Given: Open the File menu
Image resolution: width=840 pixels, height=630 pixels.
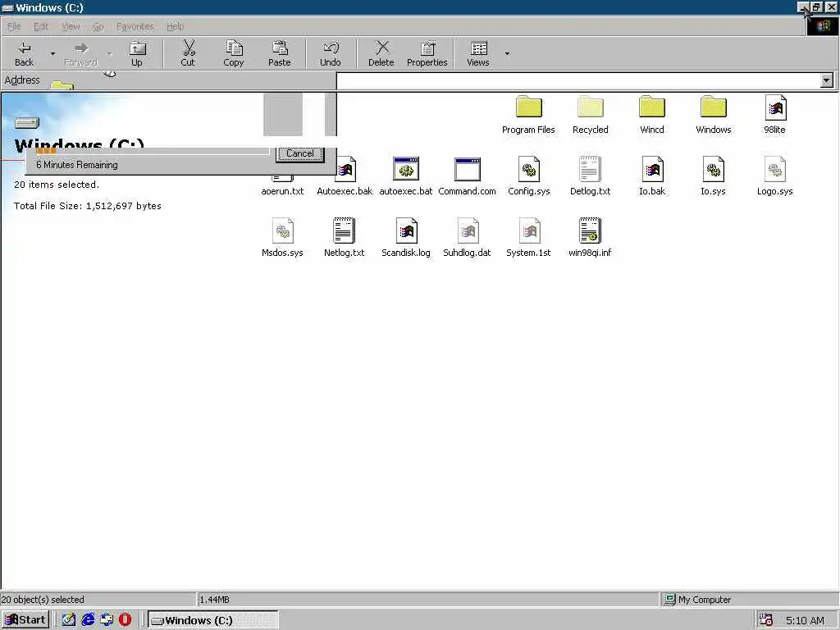Looking at the screenshot, I should (14, 26).
